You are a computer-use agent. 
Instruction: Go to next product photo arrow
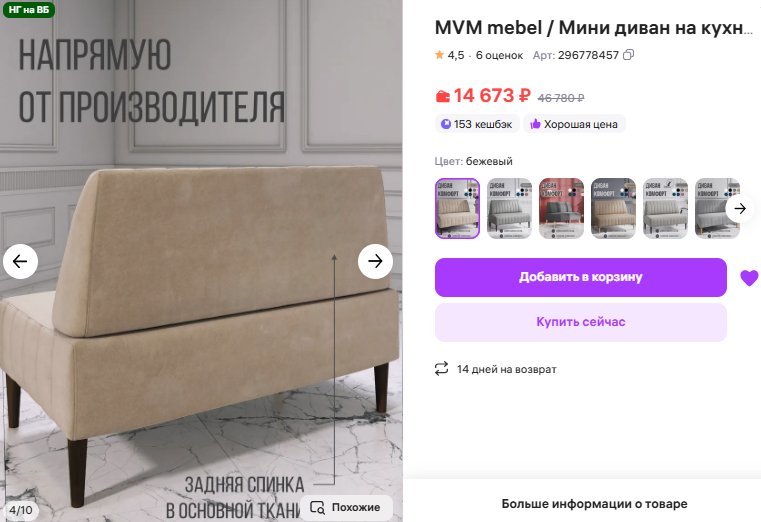[x=375, y=261]
